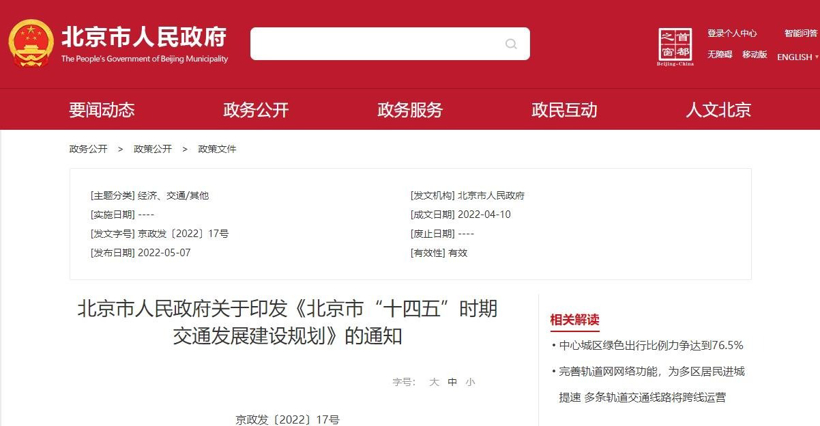Focus the site search box
Viewport: 820px width, 426px height.
coord(390,44)
